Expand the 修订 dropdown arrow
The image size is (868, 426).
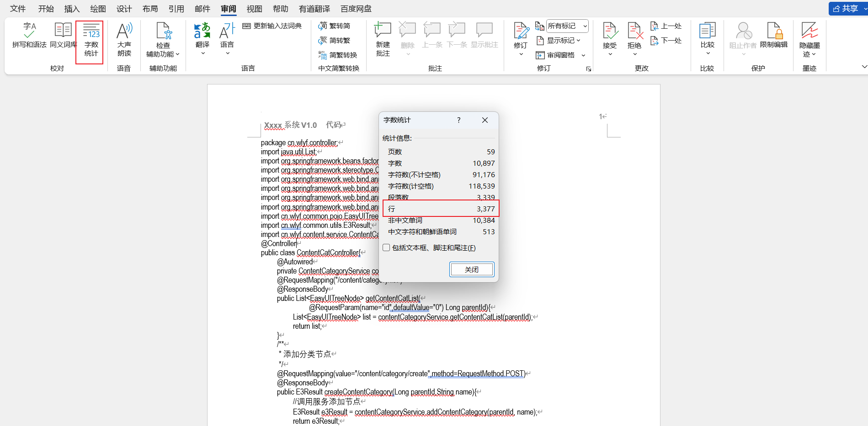(x=521, y=54)
